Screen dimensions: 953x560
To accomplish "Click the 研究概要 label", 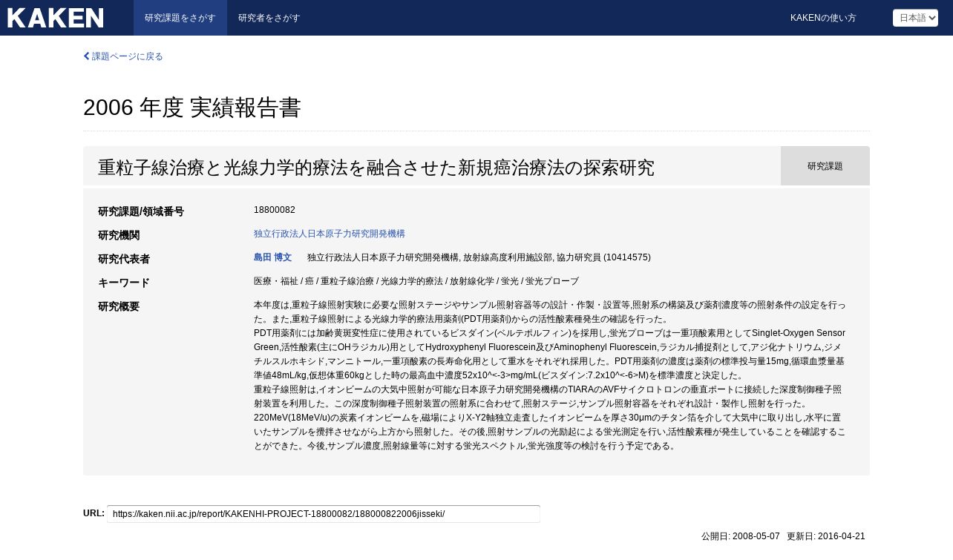I will [x=119, y=306].
